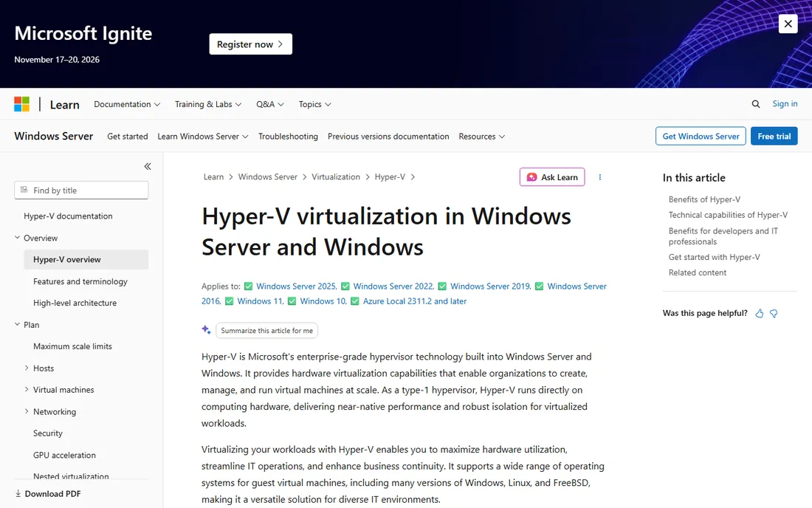This screenshot has width=812, height=508.
Task: Open the Get started menu item
Action: click(x=128, y=136)
